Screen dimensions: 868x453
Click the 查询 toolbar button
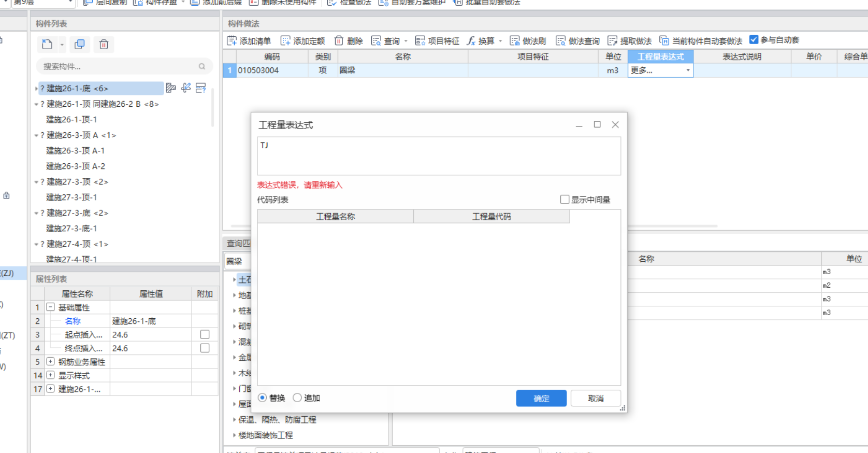point(386,41)
